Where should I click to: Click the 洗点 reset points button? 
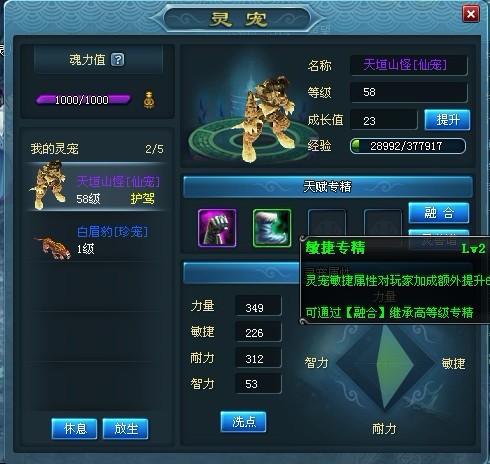[243, 422]
